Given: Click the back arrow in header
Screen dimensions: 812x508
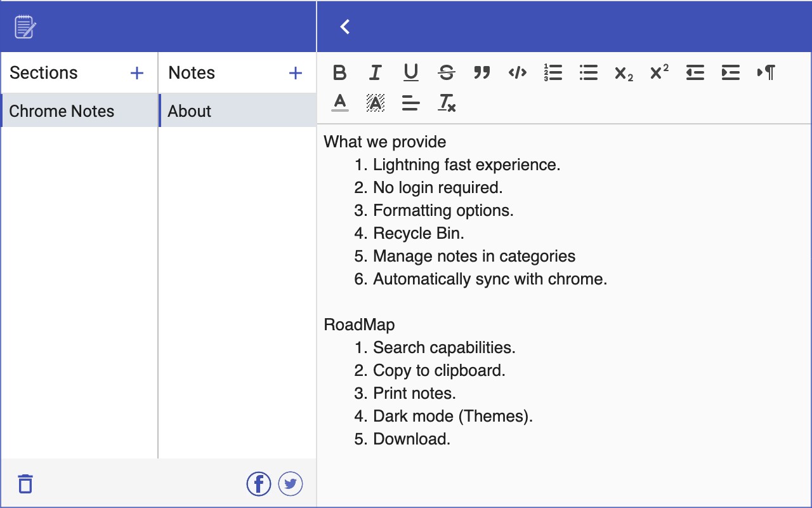Looking at the screenshot, I should click(345, 27).
